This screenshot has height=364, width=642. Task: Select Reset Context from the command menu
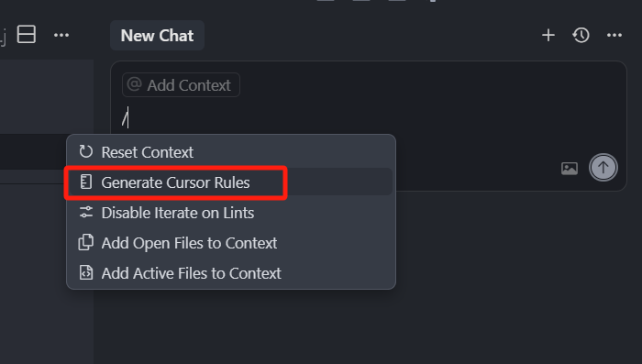click(x=231, y=152)
